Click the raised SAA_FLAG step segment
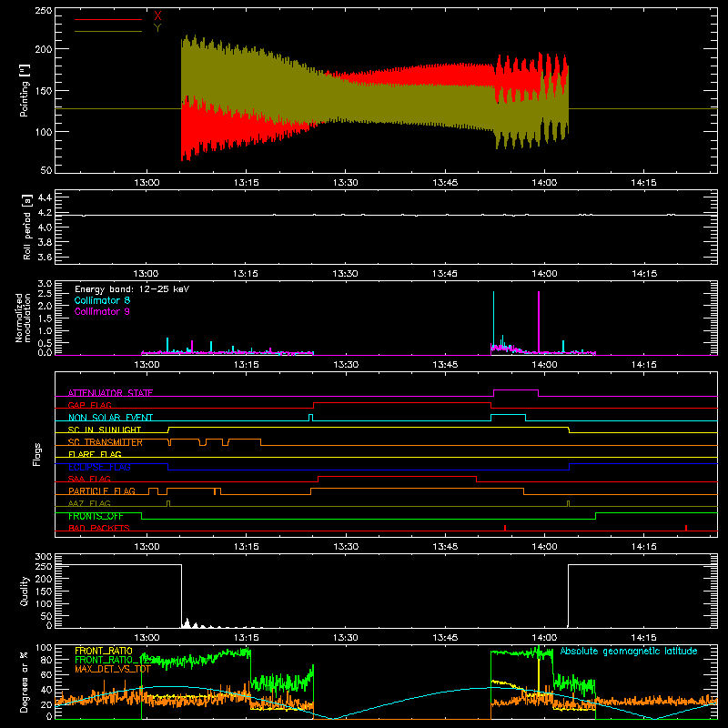Screen dimensions: 728x728 (x=398, y=476)
